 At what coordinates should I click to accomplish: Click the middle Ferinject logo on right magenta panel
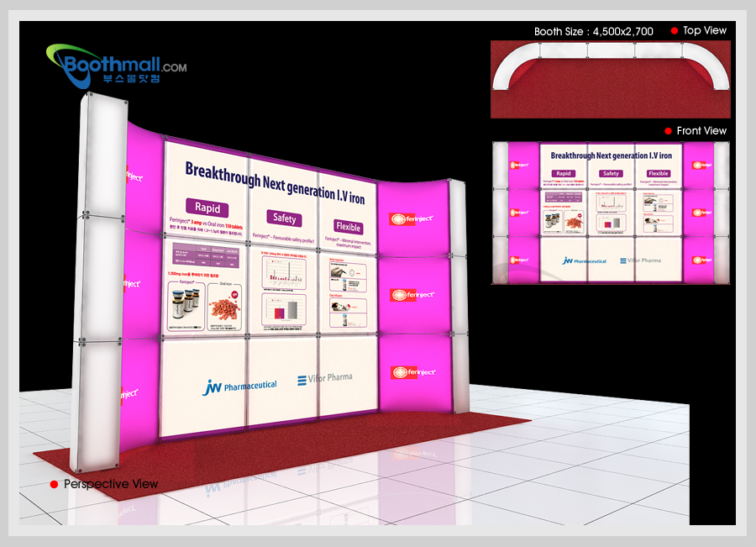point(412,295)
